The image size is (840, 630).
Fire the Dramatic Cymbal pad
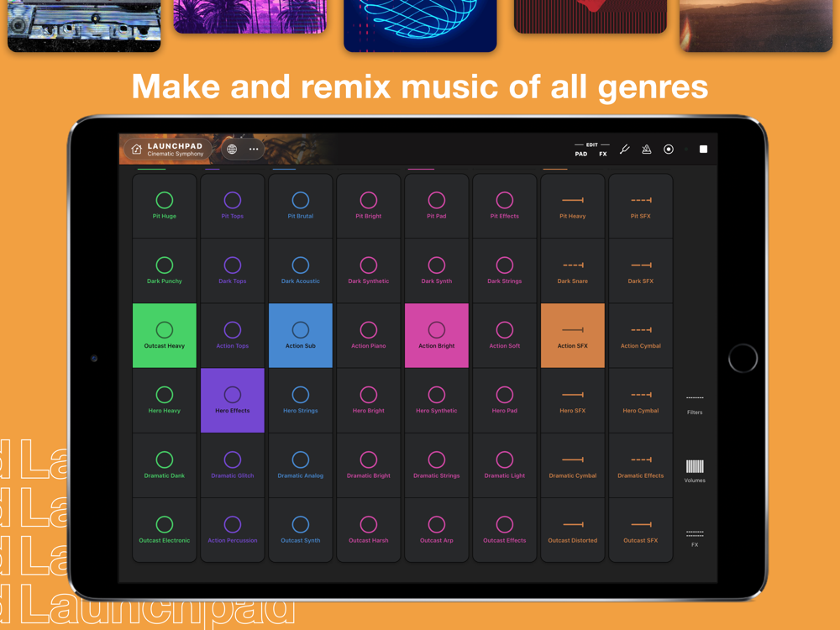click(x=573, y=465)
